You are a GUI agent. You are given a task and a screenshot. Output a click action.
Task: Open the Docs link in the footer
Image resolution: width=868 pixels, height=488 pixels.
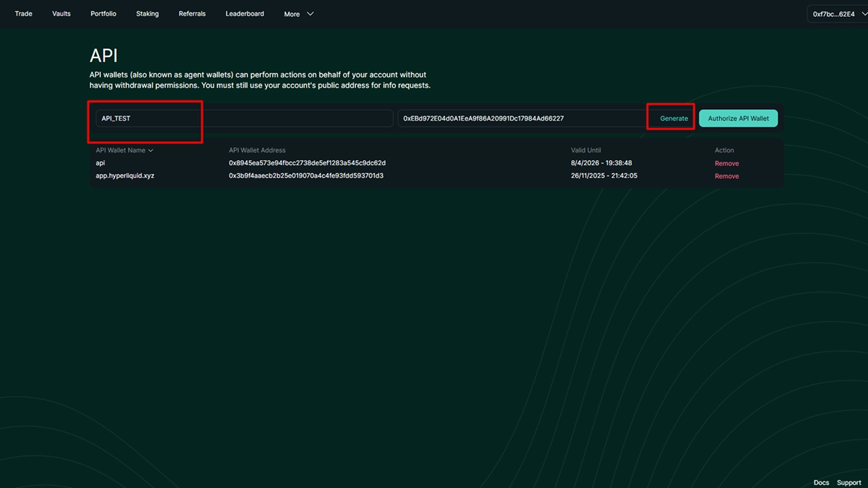[x=821, y=483]
